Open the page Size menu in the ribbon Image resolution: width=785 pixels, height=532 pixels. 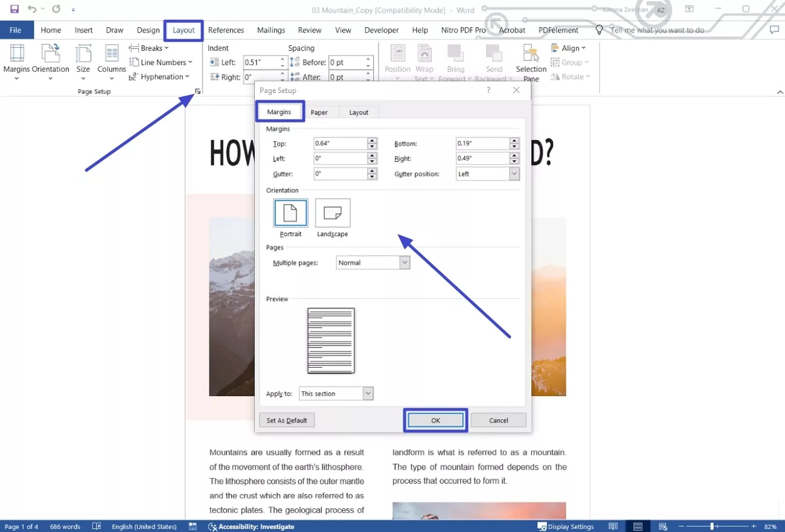tap(83, 62)
